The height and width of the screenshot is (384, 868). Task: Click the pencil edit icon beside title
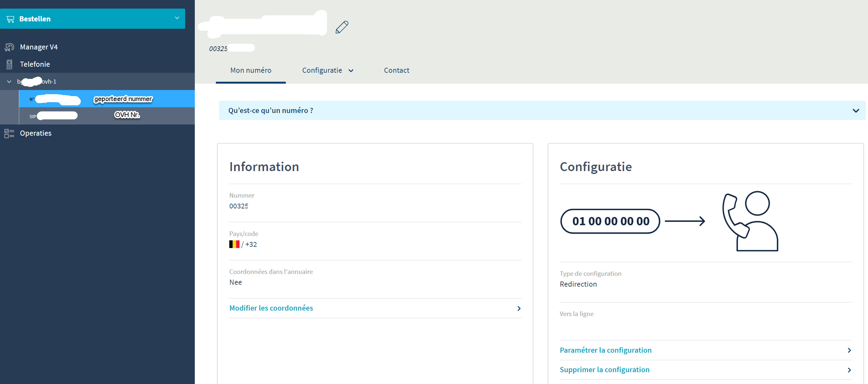pos(342,27)
